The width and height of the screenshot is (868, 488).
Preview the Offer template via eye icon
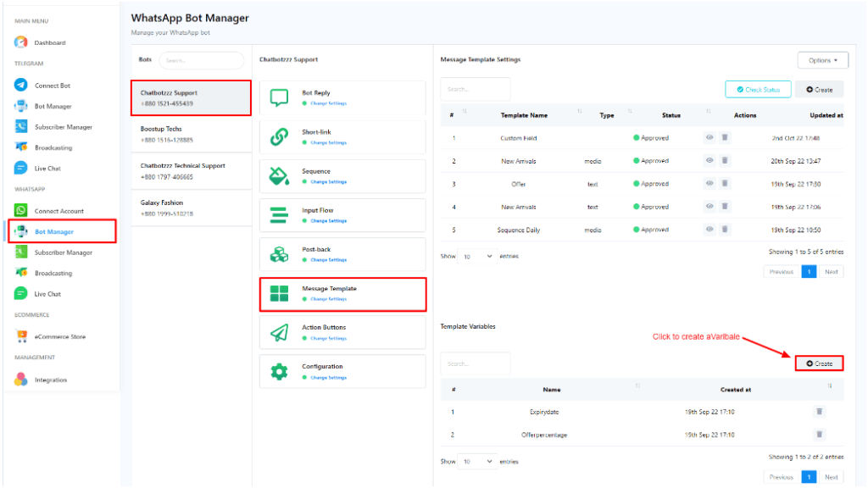coord(709,184)
